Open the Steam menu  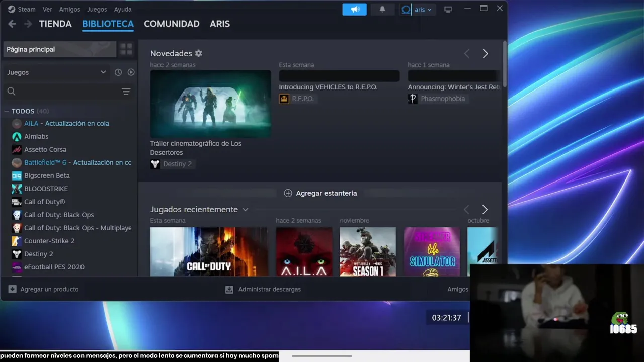(x=27, y=9)
